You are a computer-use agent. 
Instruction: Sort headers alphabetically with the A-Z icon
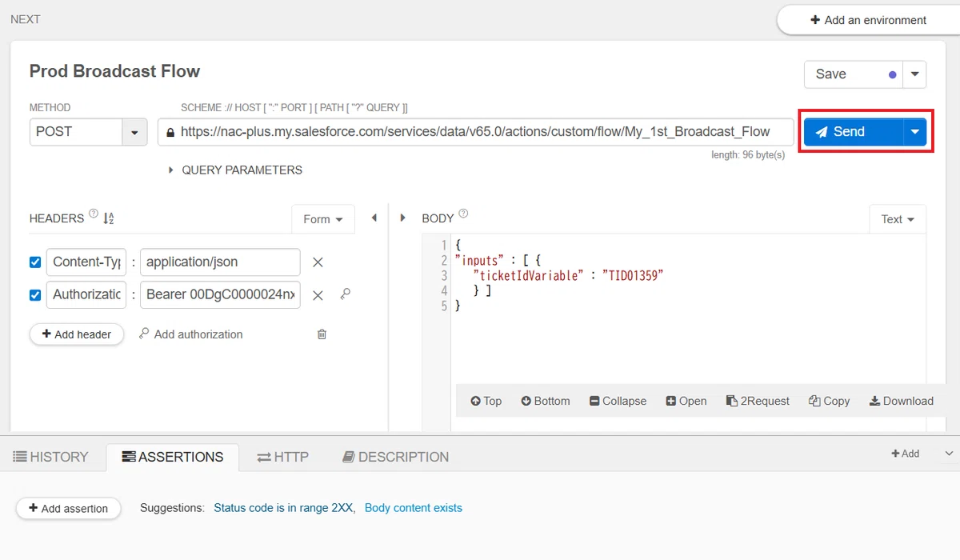[109, 218]
